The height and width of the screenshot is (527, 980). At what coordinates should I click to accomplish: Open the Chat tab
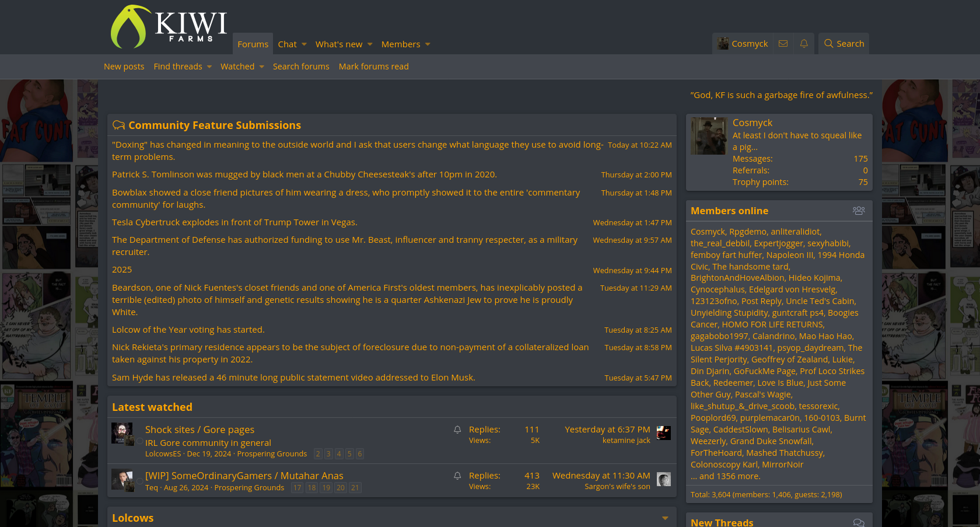287,44
